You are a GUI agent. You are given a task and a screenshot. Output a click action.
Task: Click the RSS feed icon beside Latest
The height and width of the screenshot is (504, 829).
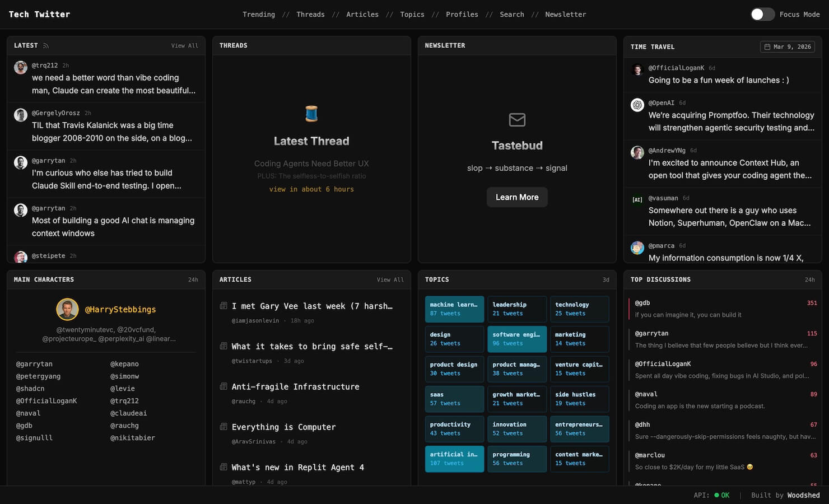pos(46,46)
